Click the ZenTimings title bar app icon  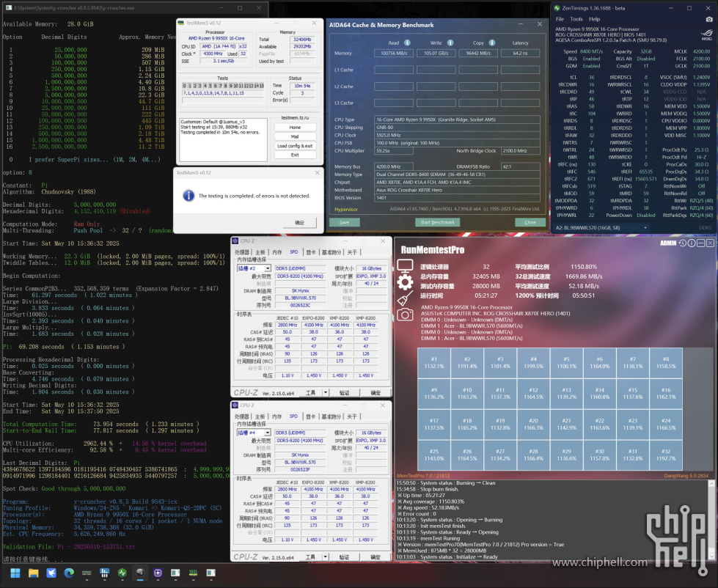[557, 8]
